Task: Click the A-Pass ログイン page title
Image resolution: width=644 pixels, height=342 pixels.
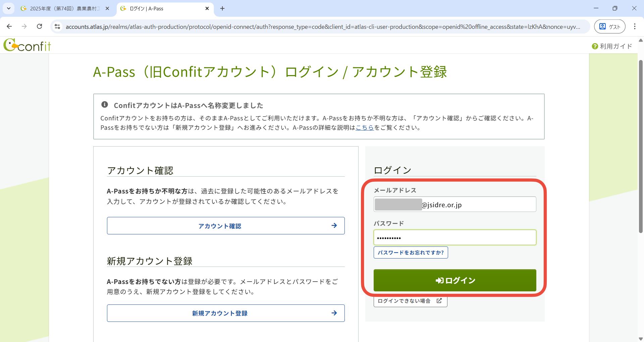Action: [270, 72]
